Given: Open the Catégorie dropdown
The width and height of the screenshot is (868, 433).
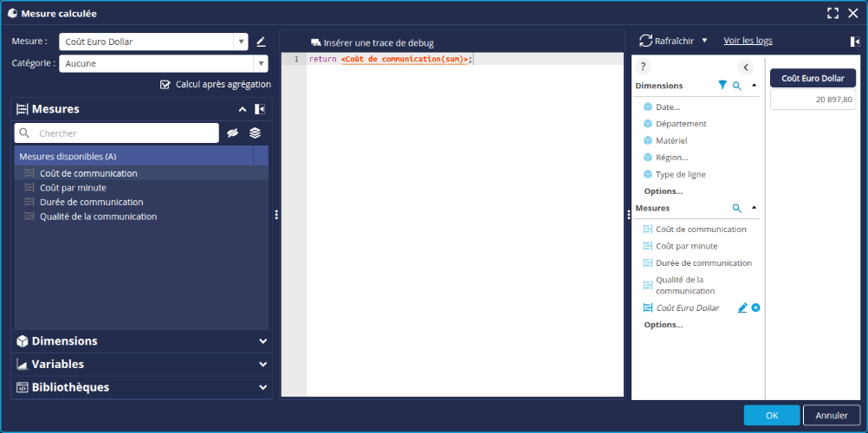Looking at the screenshot, I should coord(260,63).
